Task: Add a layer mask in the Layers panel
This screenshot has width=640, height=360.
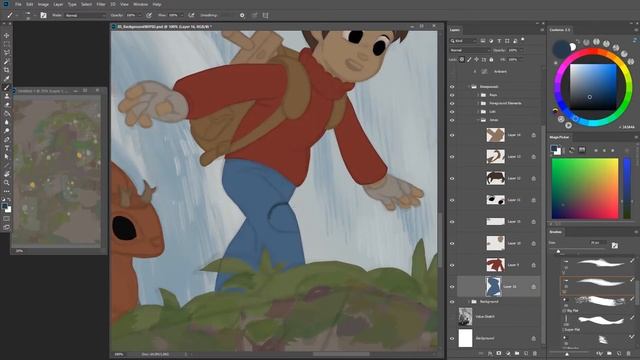Action: pos(499,353)
